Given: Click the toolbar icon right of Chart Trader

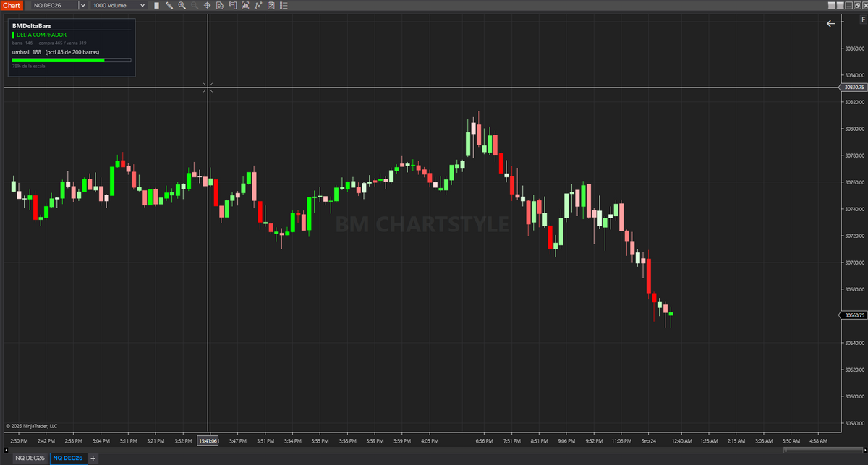Looking at the screenshot, I should (245, 5).
